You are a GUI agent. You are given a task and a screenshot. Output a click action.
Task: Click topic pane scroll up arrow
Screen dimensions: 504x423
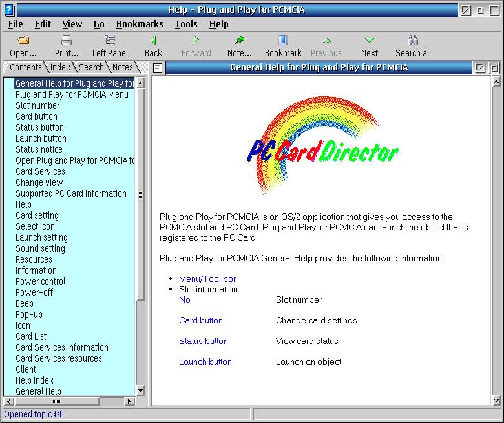(496, 82)
